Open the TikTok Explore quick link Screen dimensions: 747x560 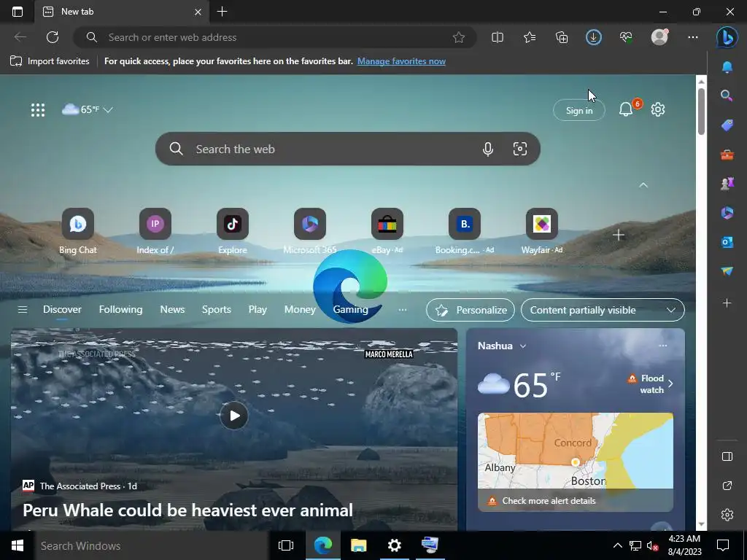pos(233,231)
